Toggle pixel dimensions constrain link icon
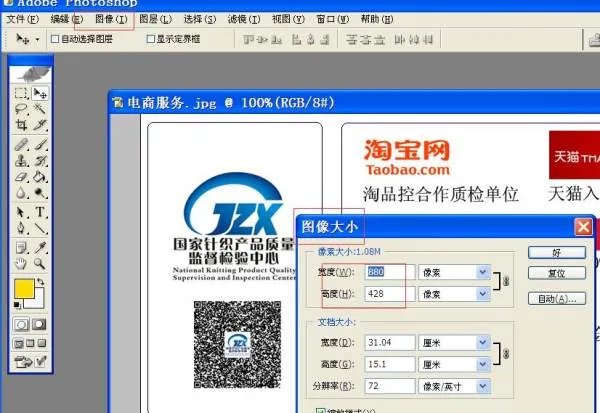This screenshot has height=413, width=600. tap(506, 281)
